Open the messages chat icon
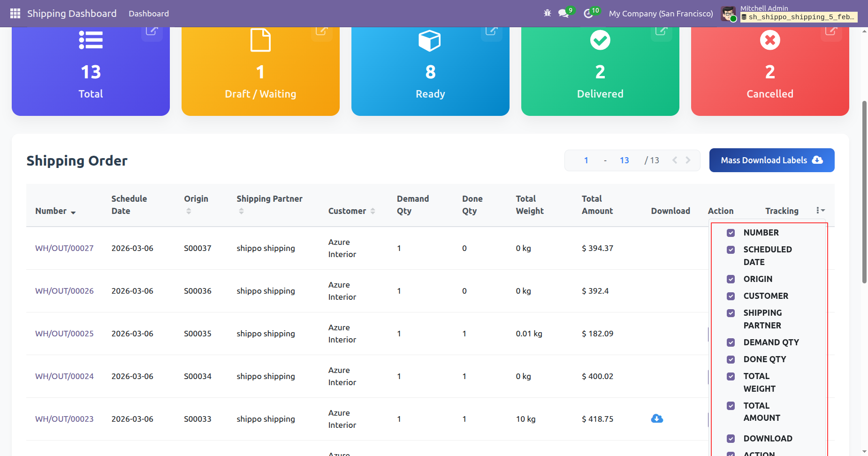 coord(563,14)
